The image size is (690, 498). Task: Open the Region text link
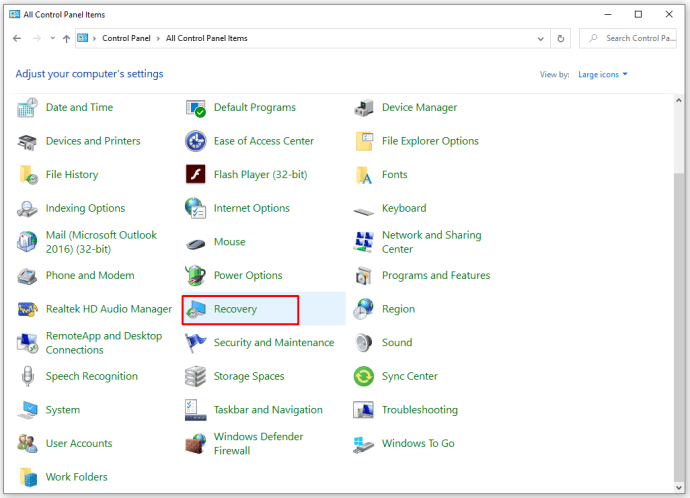(398, 309)
